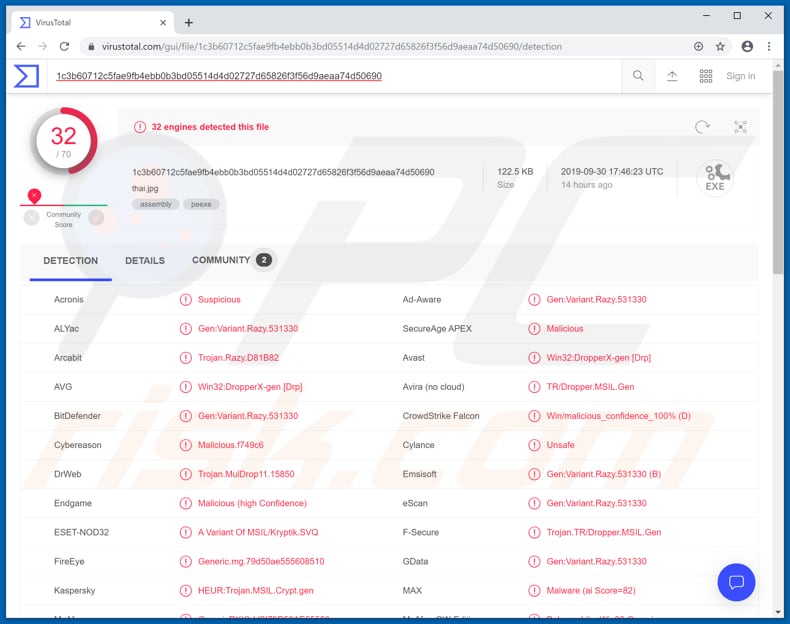The height and width of the screenshot is (624, 790).
Task: Click the 32/70 detection score circle
Action: tap(63, 141)
